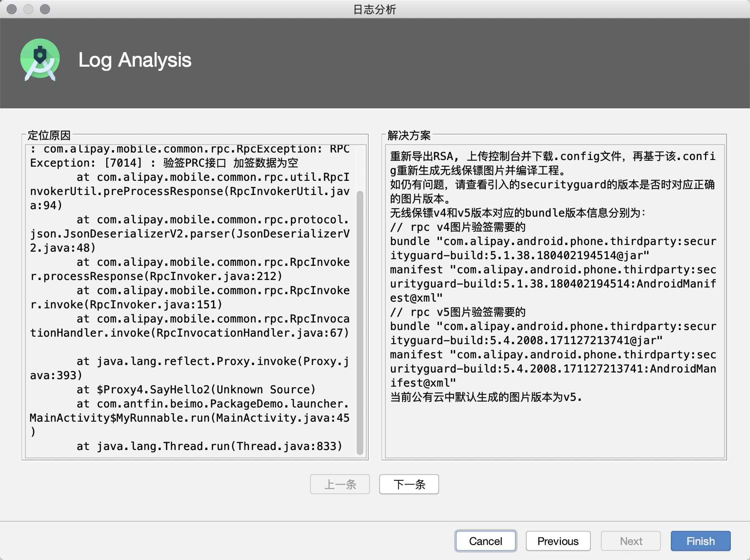Click the line '2.java:48)'

tap(63, 248)
